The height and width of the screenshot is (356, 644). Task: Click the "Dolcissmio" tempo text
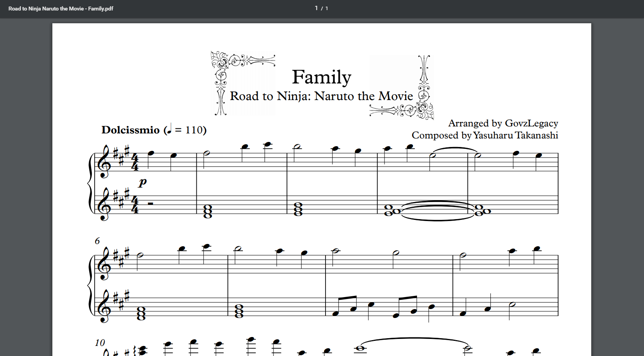click(130, 130)
